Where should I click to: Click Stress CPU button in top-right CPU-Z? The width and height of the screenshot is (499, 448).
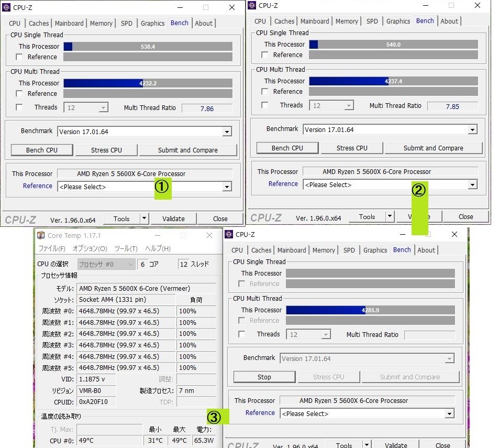coord(352,148)
